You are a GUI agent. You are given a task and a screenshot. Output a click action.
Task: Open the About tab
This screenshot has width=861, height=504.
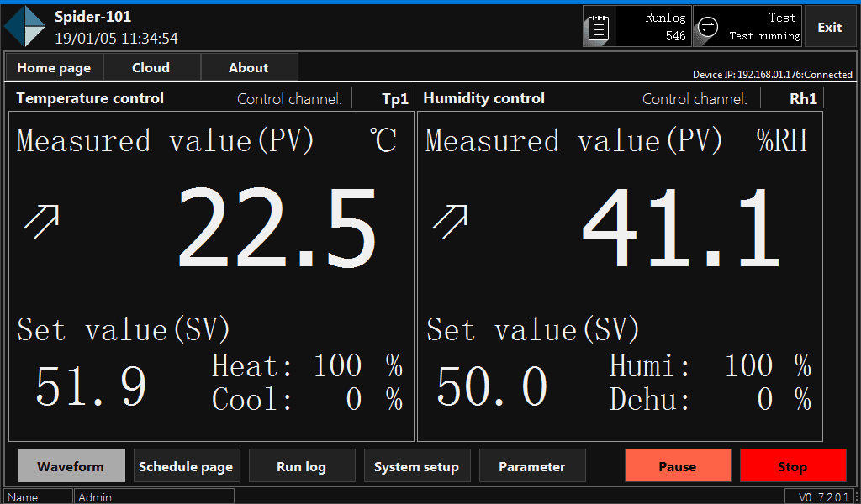[x=249, y=68]
